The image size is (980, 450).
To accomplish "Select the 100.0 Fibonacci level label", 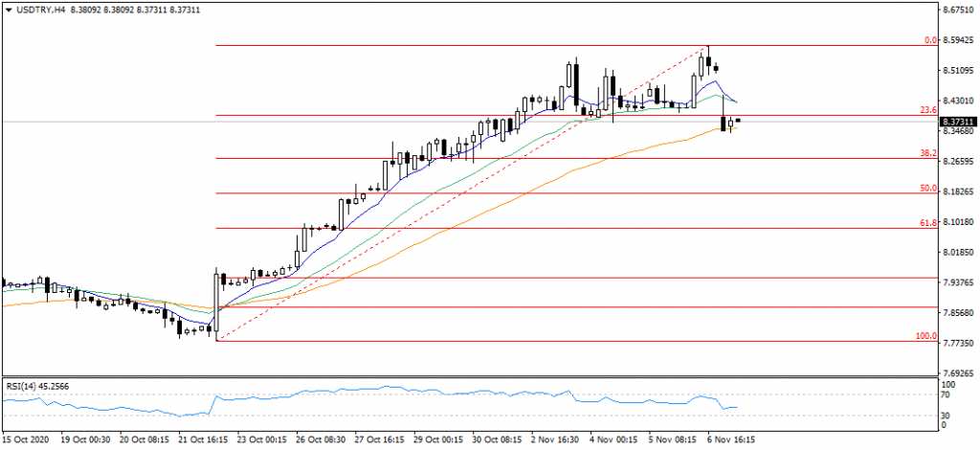I will coord(925,336).
